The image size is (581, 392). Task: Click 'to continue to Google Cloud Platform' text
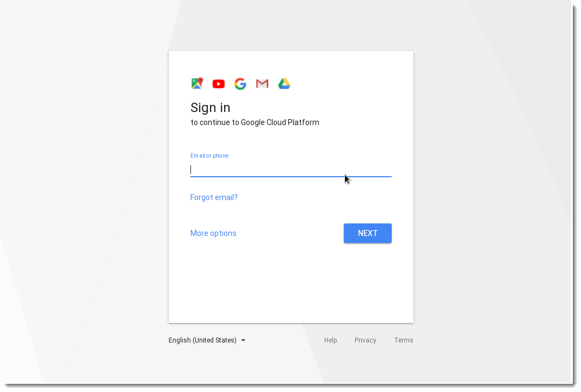(x=255, y=122)
